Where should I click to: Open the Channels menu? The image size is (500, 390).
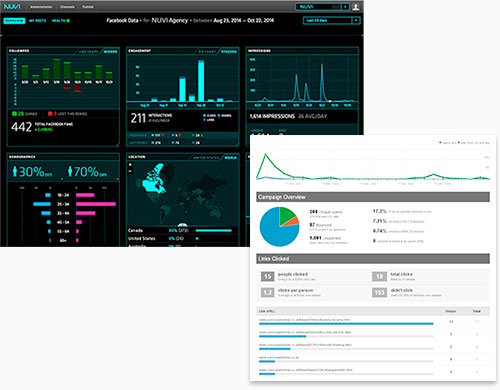67,7
